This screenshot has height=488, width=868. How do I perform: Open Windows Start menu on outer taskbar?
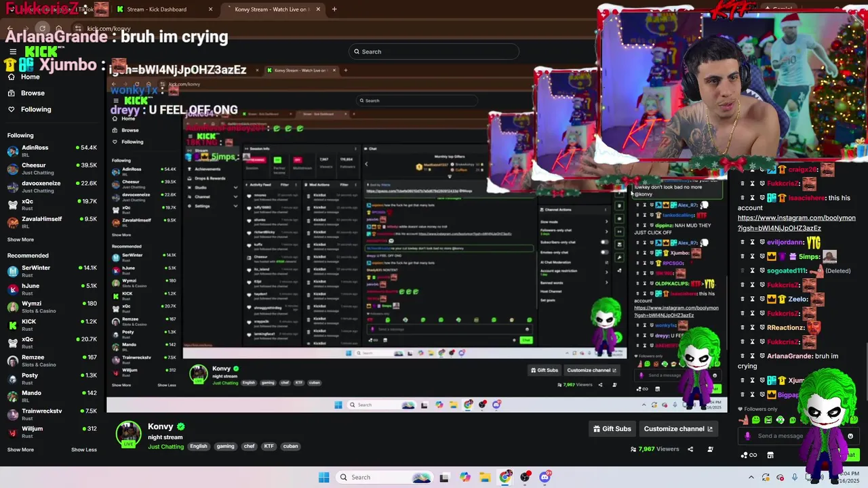pos(323,477)
